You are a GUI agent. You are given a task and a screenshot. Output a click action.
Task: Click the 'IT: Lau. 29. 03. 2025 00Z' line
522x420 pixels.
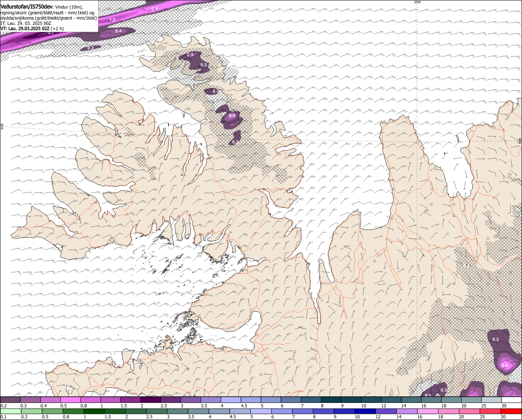point(26,23)
